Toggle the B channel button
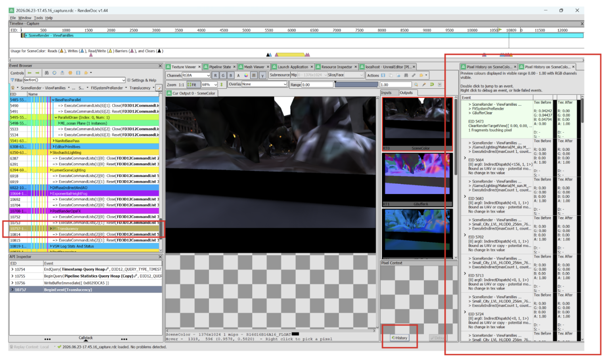 [x=230, y=75]
